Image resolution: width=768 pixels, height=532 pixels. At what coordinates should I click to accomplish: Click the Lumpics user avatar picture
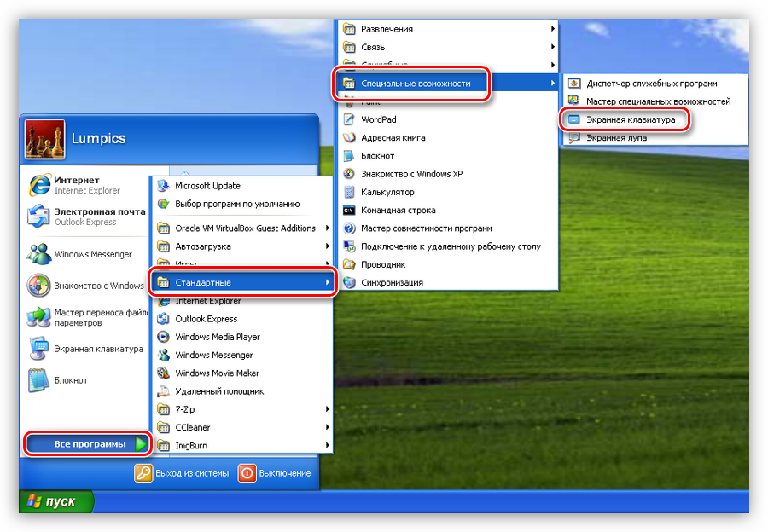43,139
